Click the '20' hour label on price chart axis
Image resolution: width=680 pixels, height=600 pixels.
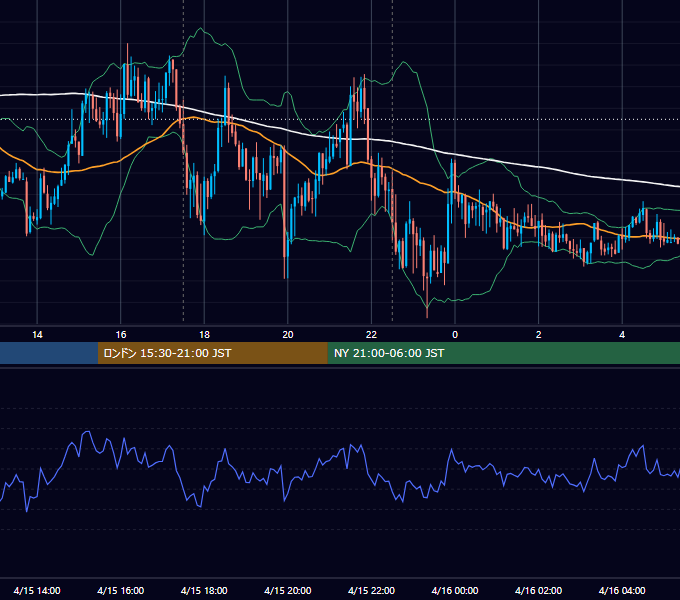click(x=288, y=335)
